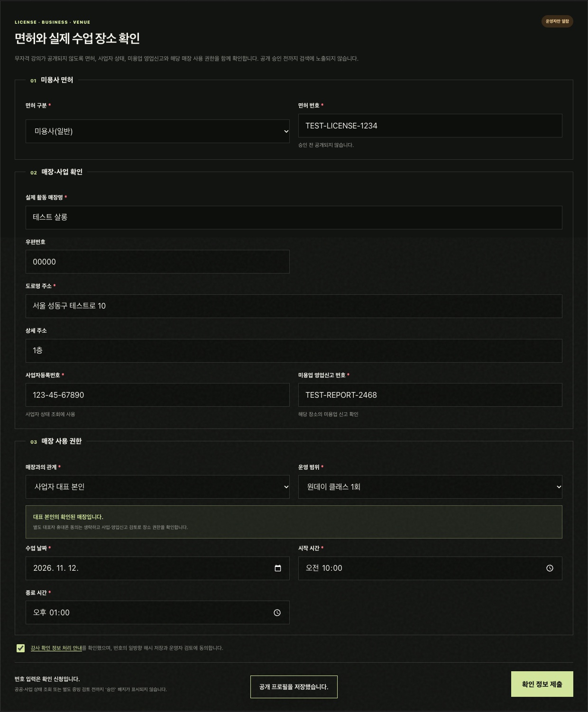Open the clock picker in 시작 시간 field
The height and width of the screenshot is (712, 588).
tap(550, 568)
